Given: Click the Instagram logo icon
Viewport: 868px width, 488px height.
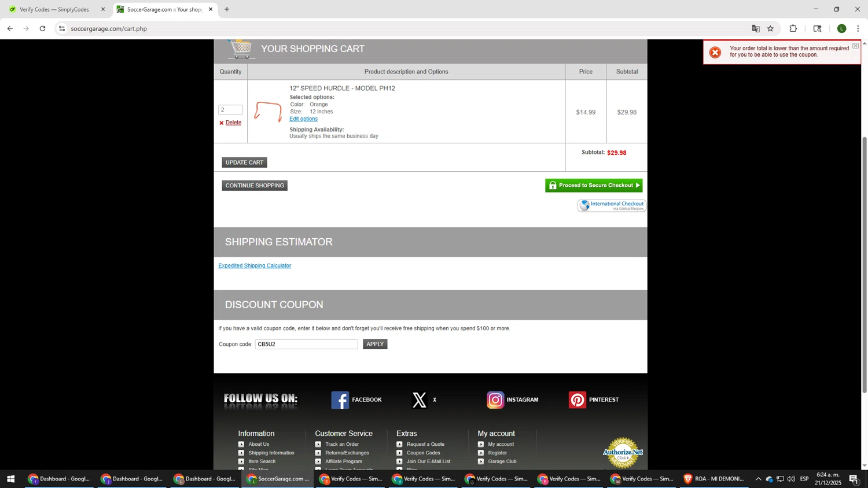Looking at the screenshot, I should tap(495, 400).
